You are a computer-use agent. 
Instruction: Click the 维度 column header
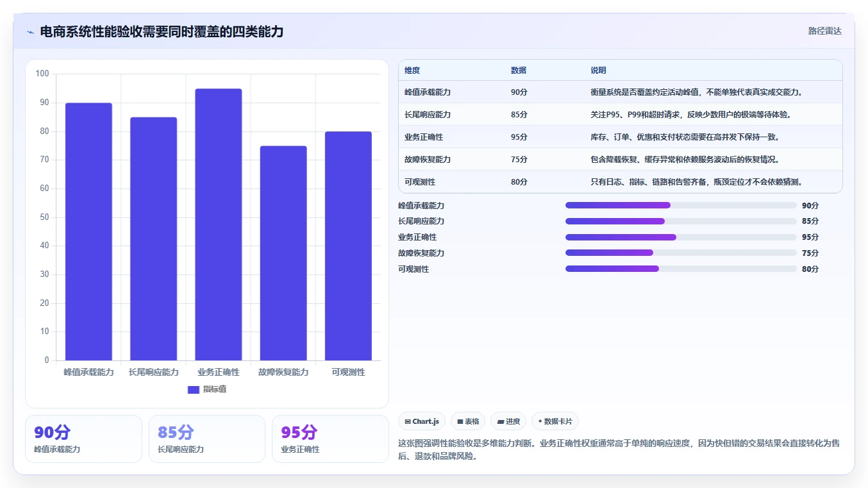tap(412, 70)
